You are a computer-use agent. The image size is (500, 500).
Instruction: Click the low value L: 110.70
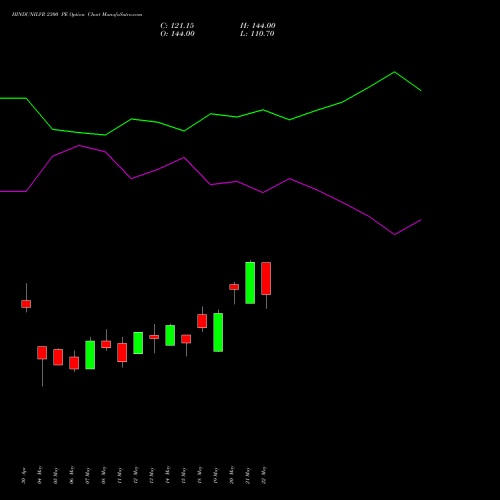click(257, 34)
